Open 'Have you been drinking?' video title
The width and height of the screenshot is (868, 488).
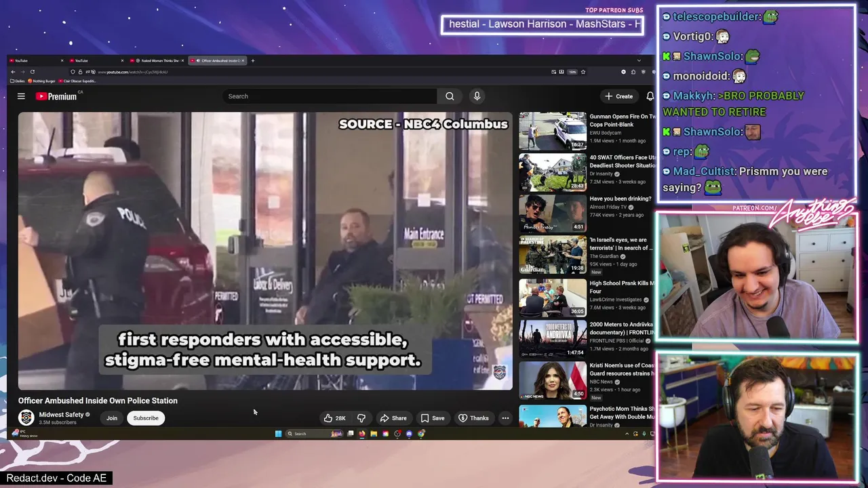tap(620, 199)
